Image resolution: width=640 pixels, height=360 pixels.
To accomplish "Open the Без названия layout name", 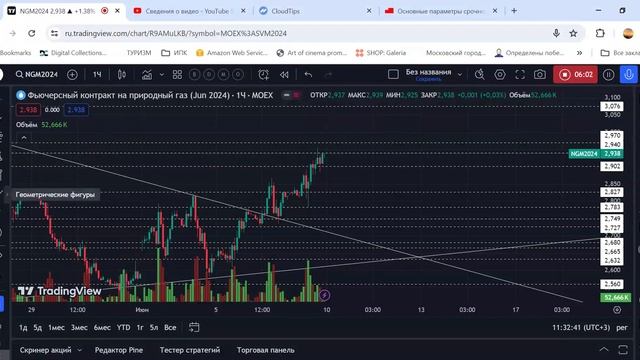I will [429, 72].
